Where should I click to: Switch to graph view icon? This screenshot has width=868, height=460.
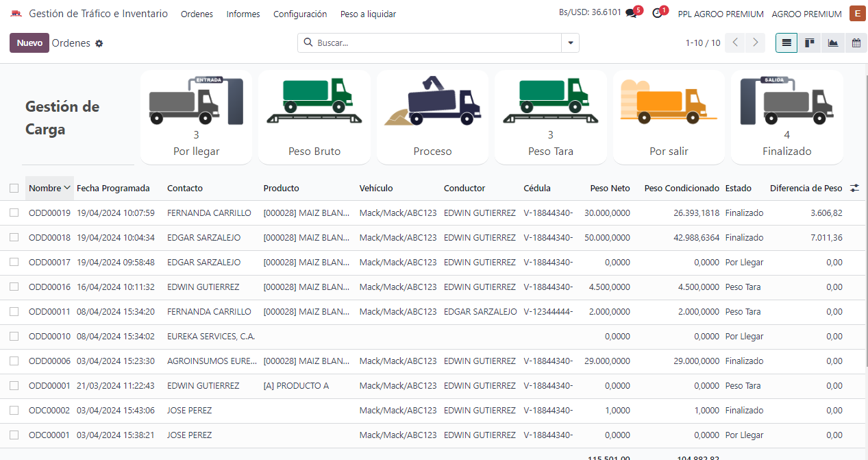click(x=832, y=43)
